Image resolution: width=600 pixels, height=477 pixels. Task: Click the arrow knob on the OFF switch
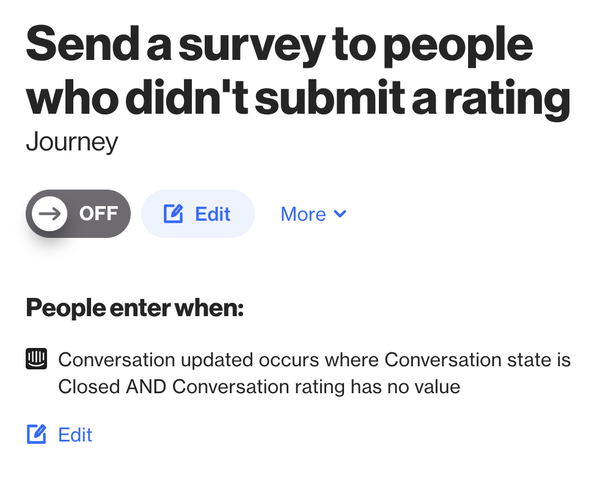coord(47,214)
